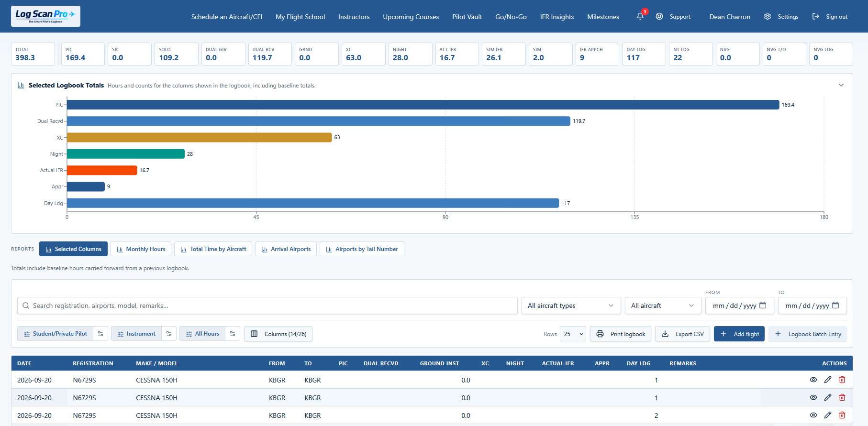This screenshot has height=426, width=868.
Task: Click the search registration input field
Action: point(267,306)
